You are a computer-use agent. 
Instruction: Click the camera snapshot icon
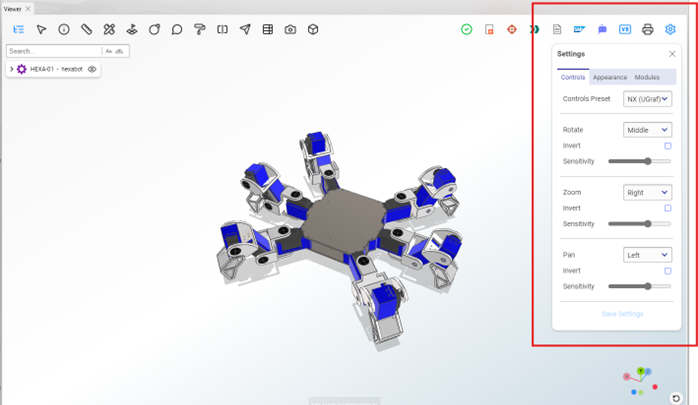coord(290,30)
